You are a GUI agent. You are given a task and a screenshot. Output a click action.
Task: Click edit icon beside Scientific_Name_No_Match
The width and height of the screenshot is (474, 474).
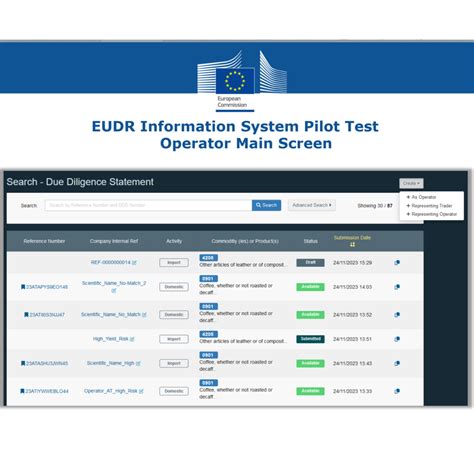click(x=144, y=315)
